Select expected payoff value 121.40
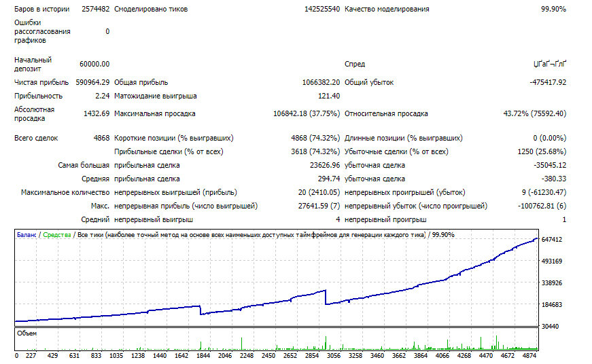This screenshot has width=592, height=364. (x=329, y=96)
